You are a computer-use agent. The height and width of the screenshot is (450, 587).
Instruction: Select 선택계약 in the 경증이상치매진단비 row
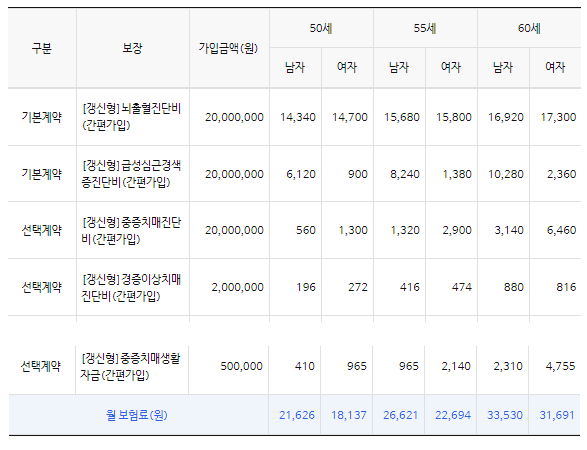(x=42, y=287)
